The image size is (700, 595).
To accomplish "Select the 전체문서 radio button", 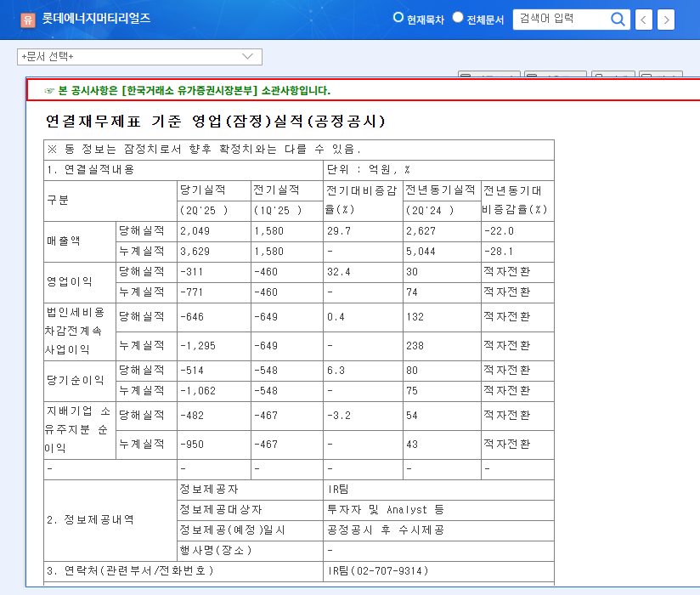I will (458, 18).
